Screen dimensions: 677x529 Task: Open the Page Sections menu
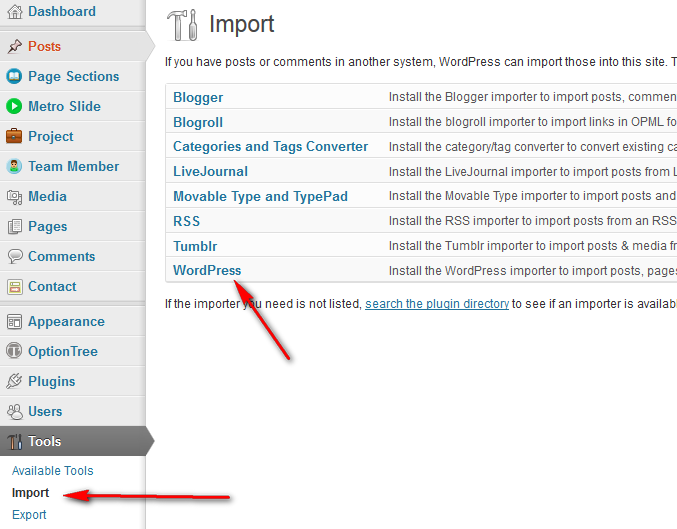(x=73, y=76)
